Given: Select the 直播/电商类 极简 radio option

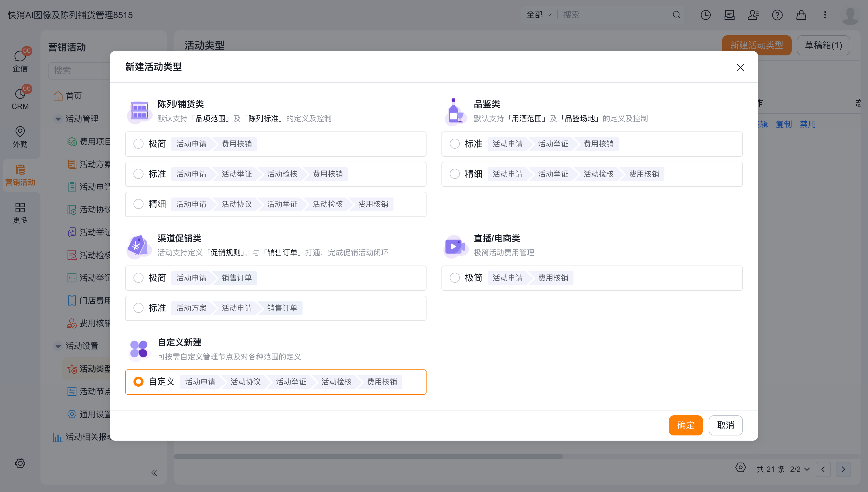Looking at the screenshot, I should point(455,278).
